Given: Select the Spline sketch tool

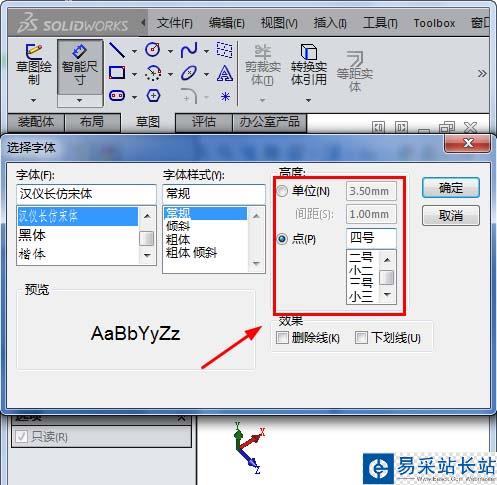Looking at the screenshot, I should (x=189, y=50).
